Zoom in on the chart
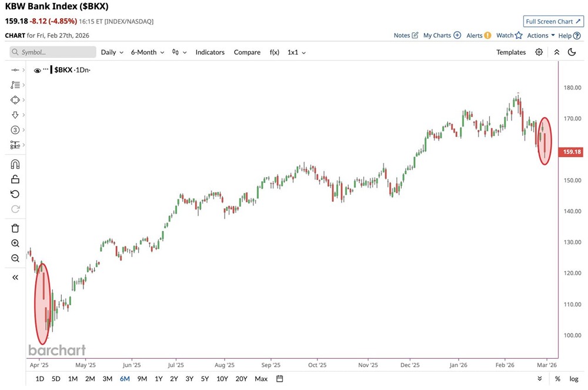Viewport: 588px width, 390px height. click(15, 244)
